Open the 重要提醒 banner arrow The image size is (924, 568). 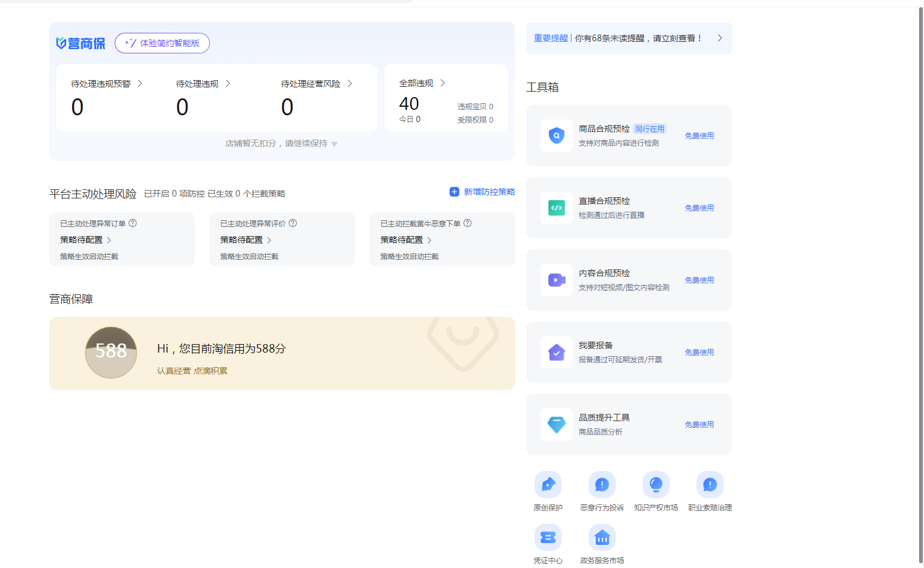(x=720, y=38)
